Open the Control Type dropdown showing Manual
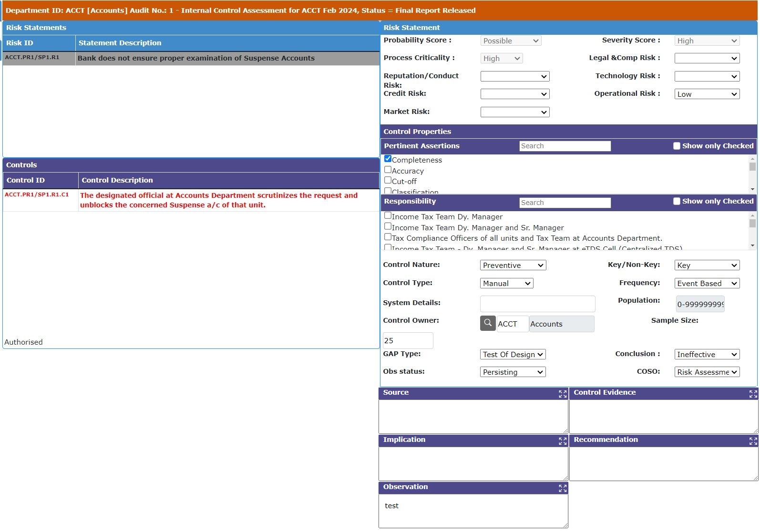This screenshot has width=760, height=532. [506, 283]
